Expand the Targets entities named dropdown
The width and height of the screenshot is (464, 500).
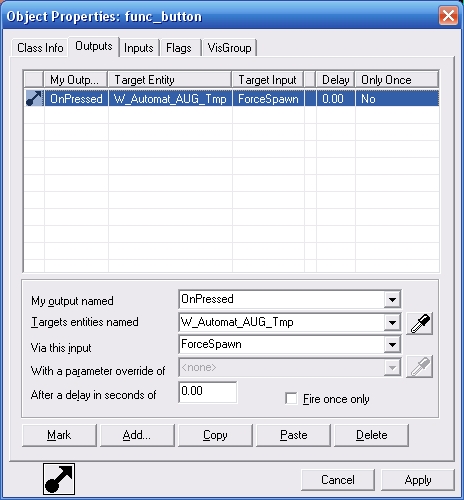392,322
